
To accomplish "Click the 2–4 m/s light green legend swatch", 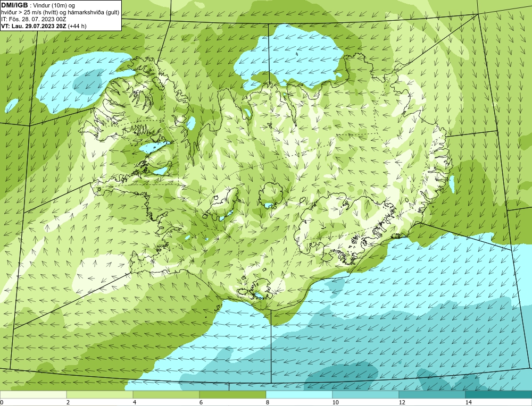I will click(x=100, y=394).
